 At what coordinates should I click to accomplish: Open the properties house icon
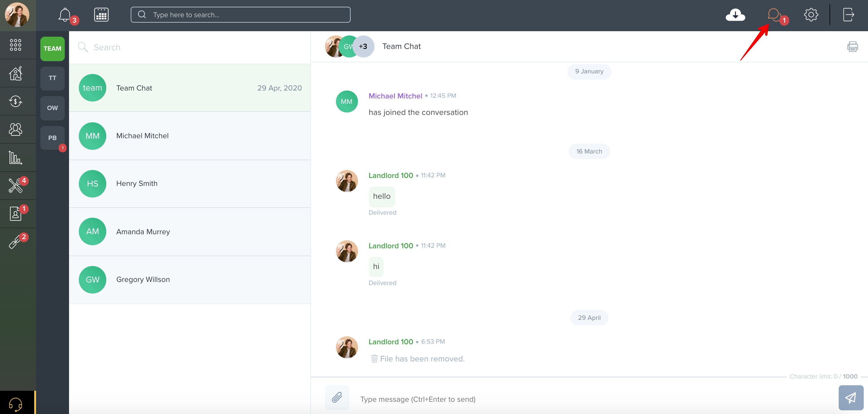pos(16,73)
